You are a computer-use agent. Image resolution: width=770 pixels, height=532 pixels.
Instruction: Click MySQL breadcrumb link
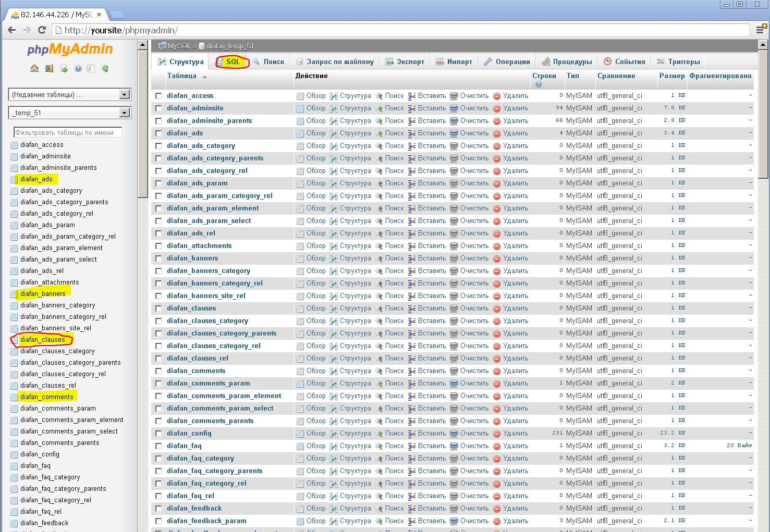[179, 46]
